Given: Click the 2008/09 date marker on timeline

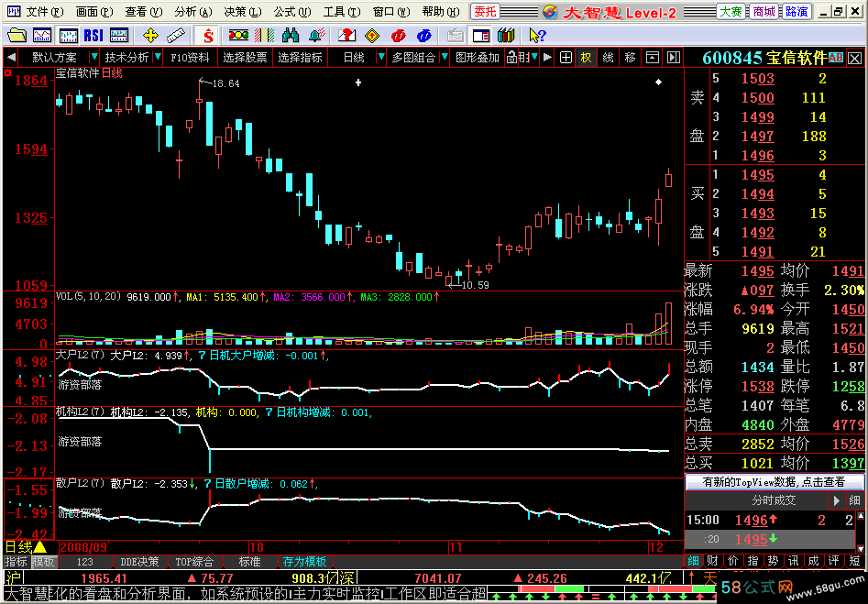Looking at the screenshot, I should [83, 547].
